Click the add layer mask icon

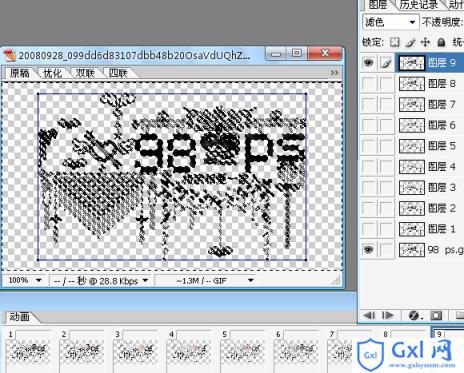(436, 315)
